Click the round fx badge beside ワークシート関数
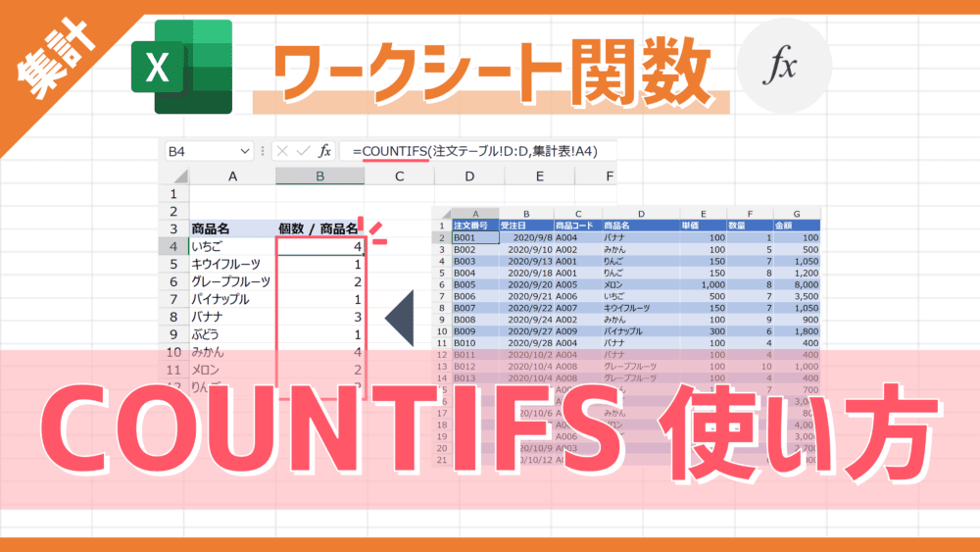980x552 pixels. coord(784,65)
